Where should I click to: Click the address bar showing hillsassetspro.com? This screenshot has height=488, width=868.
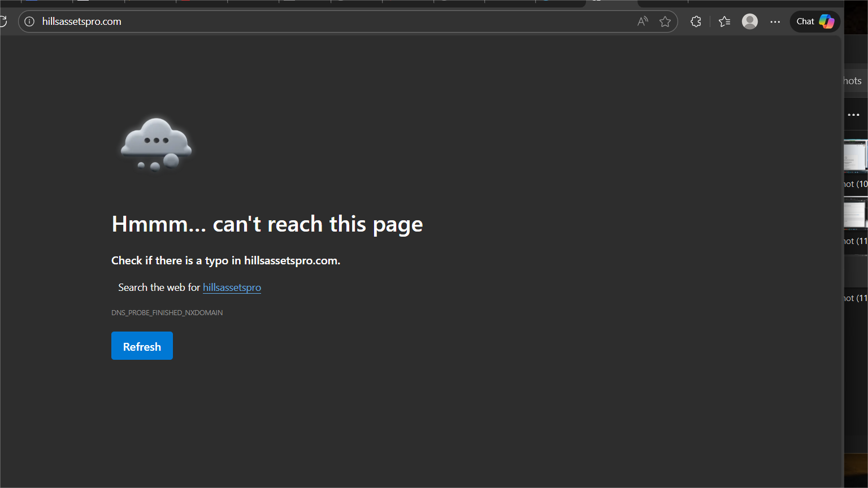coord(283,21)
